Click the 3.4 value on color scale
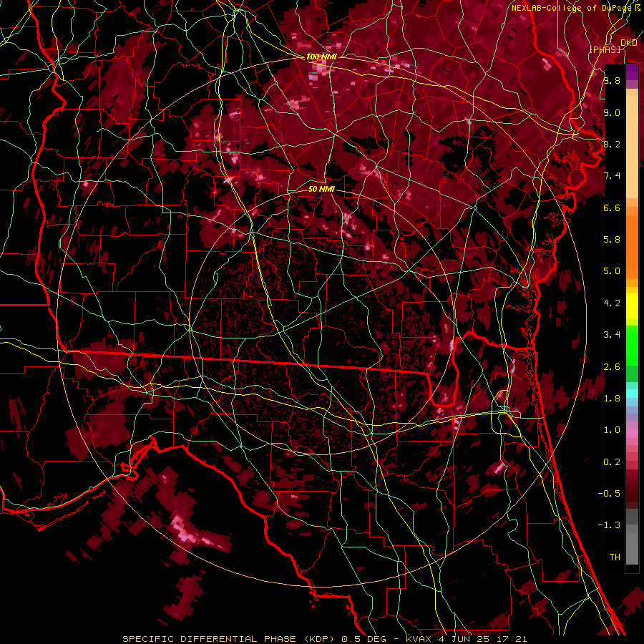 (x=612, y=335)
